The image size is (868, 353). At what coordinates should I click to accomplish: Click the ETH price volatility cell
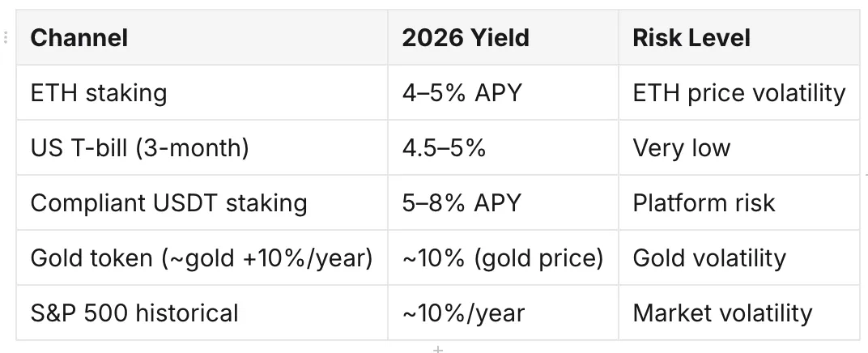pos(739,92)
